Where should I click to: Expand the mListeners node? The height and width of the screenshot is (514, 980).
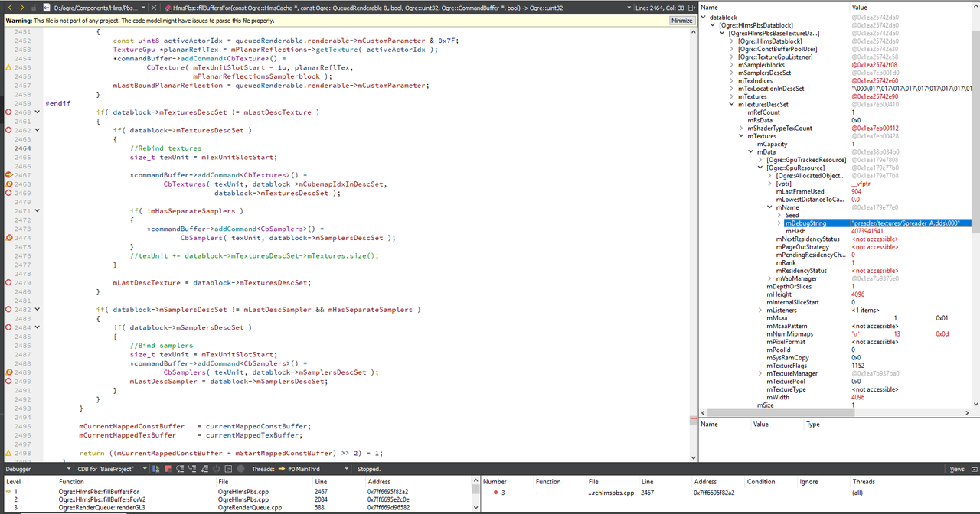(x=760, y=311)
